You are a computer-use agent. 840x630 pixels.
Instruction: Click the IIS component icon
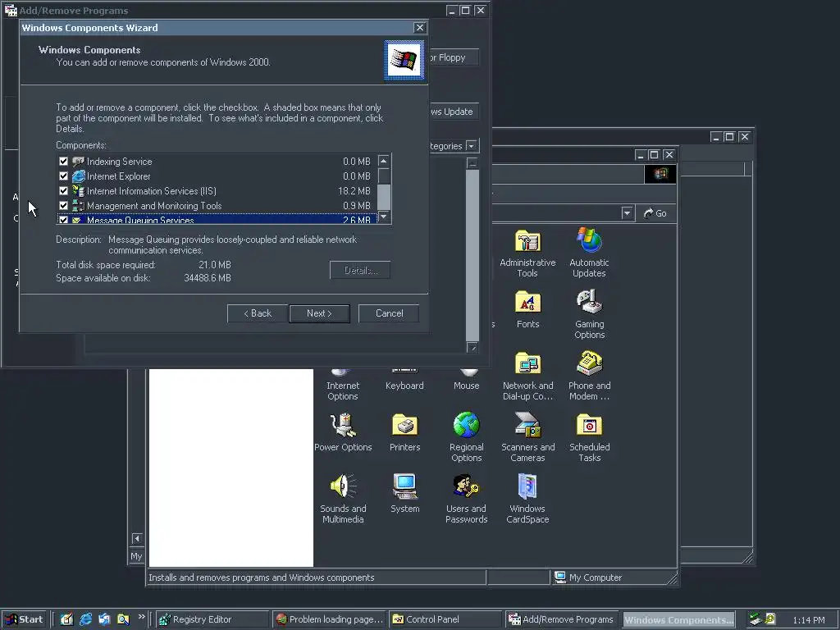78,190
